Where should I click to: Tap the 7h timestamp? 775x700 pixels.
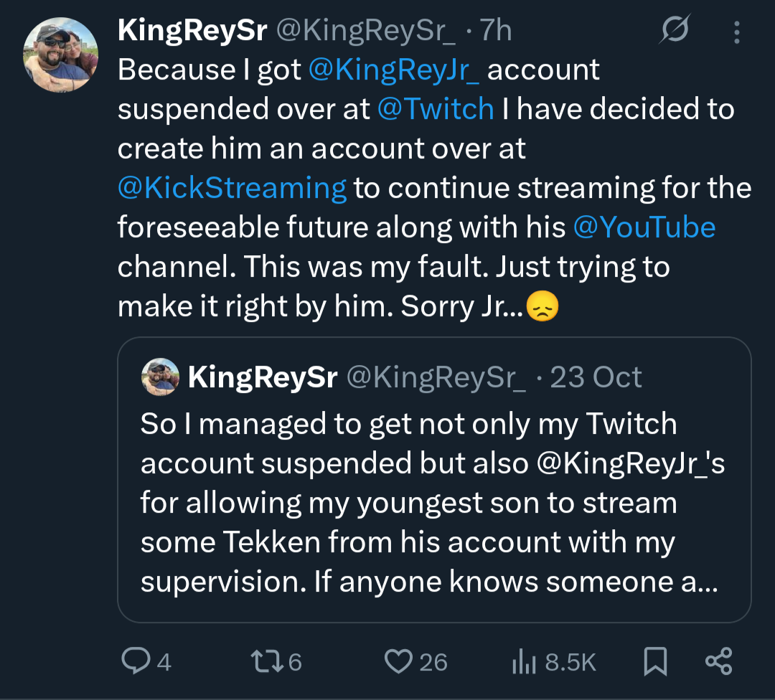[496, 31]
